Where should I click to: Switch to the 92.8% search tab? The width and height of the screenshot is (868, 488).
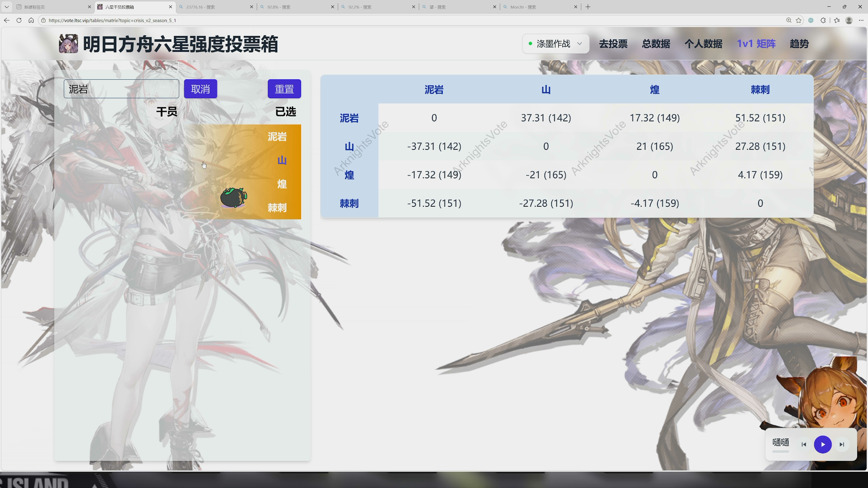(x=297, y=7)
